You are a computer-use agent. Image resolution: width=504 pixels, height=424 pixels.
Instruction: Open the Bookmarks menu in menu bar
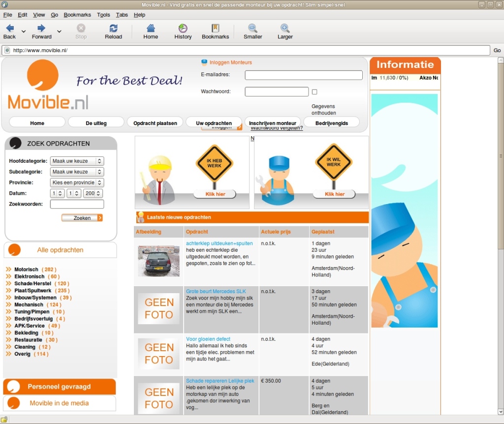[x=77, y=15]
